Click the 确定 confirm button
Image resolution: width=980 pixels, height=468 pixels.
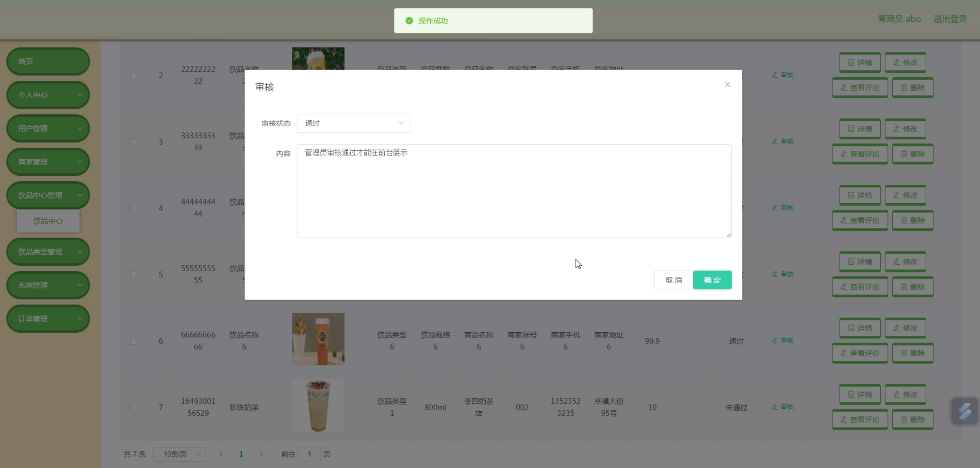pyautogui.click(x=712, y=280)
